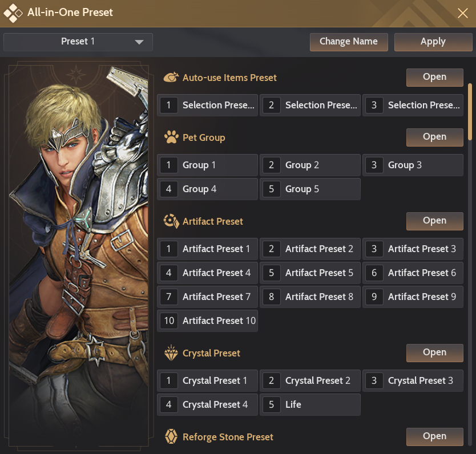This screenshot has height=454, width=476.
Task: Select pet Group 4
Action: 207,189
